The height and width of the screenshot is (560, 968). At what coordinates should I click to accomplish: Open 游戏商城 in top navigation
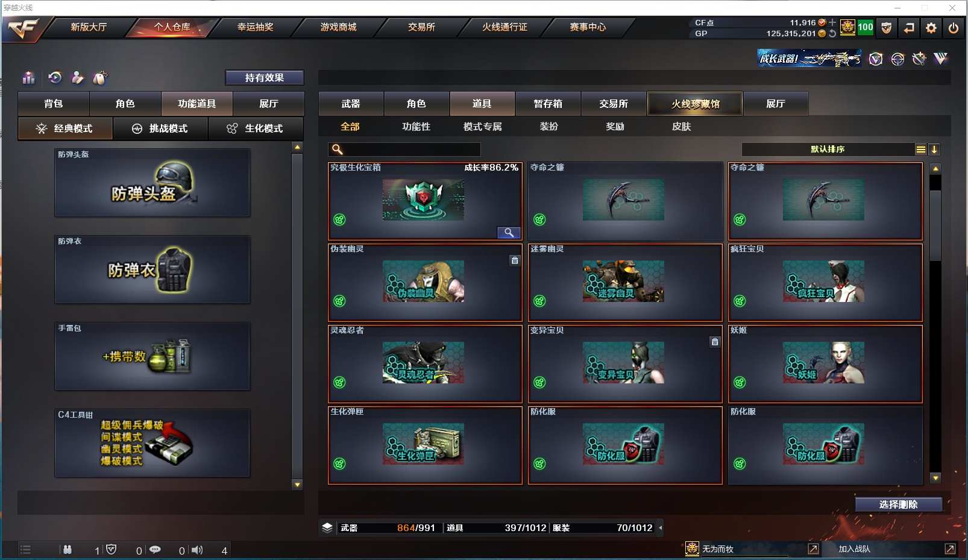[338, 27]
